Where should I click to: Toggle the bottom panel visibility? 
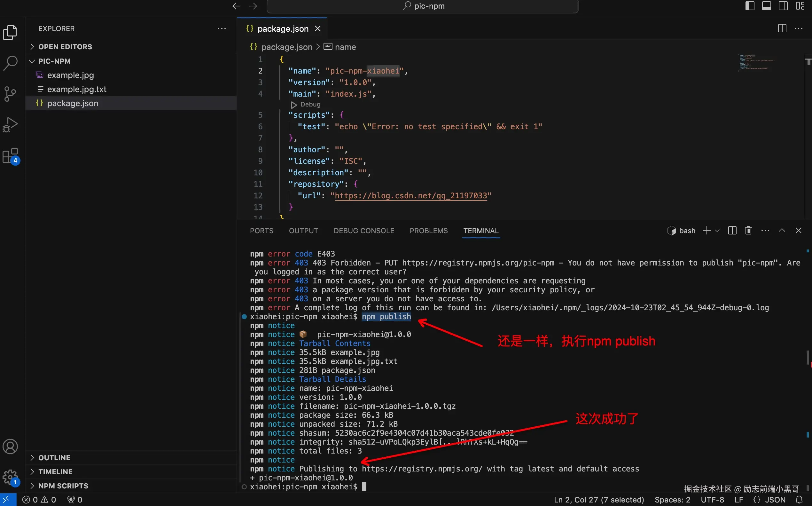(x=767, y=6)
